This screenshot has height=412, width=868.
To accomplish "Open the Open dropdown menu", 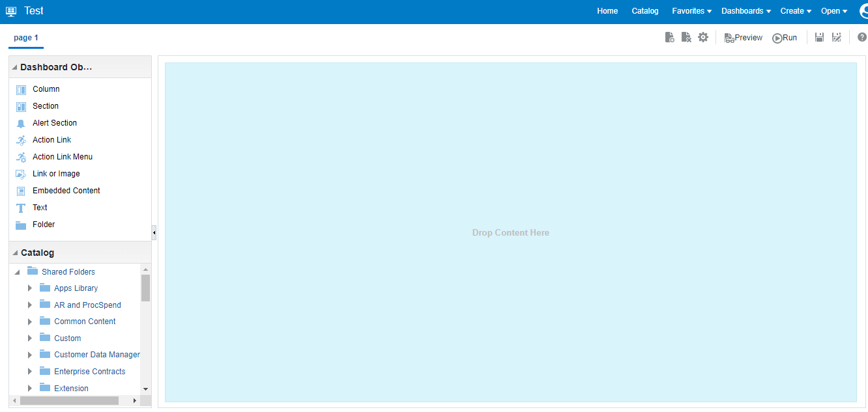I will [x=833, y=10].
